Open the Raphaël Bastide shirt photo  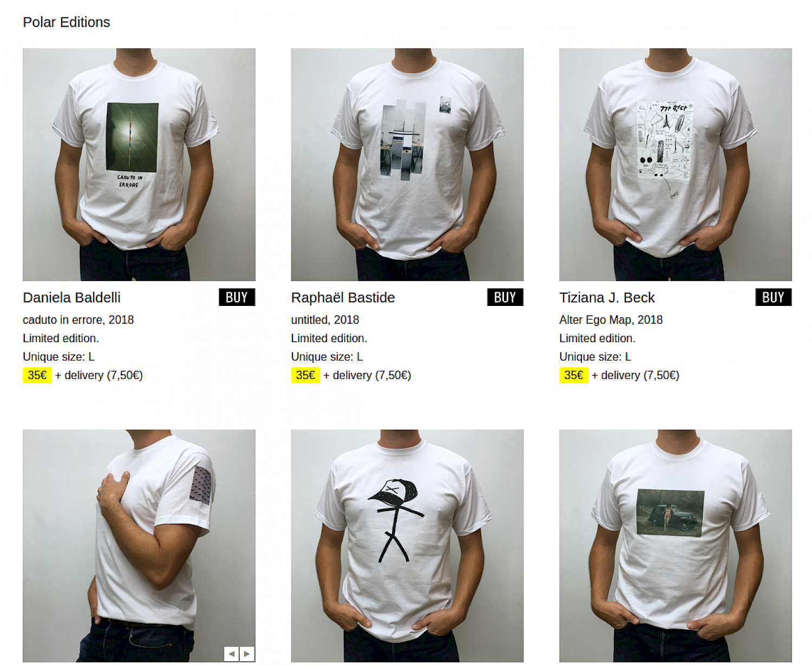click(408, 165)
